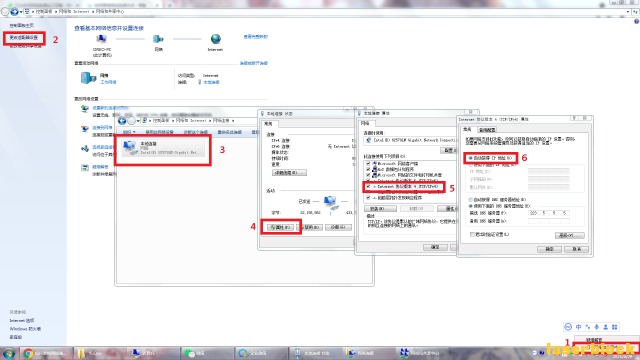
Task: Click the preferred DNS server input field
Action: (x=549, y=213)
